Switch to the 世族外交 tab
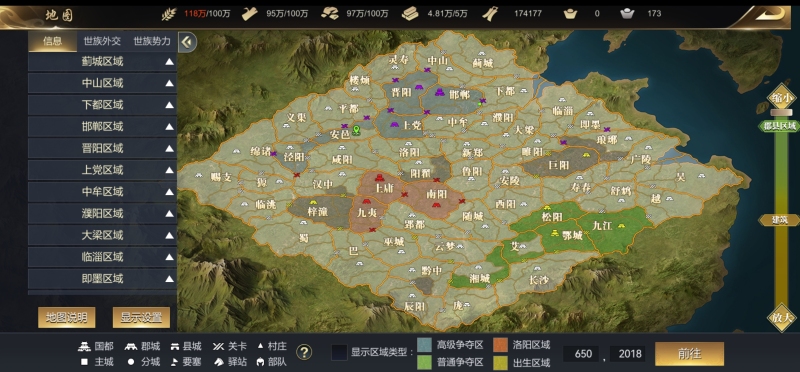Viewport: 800px width, 372px height. click(x=102, y=41)
